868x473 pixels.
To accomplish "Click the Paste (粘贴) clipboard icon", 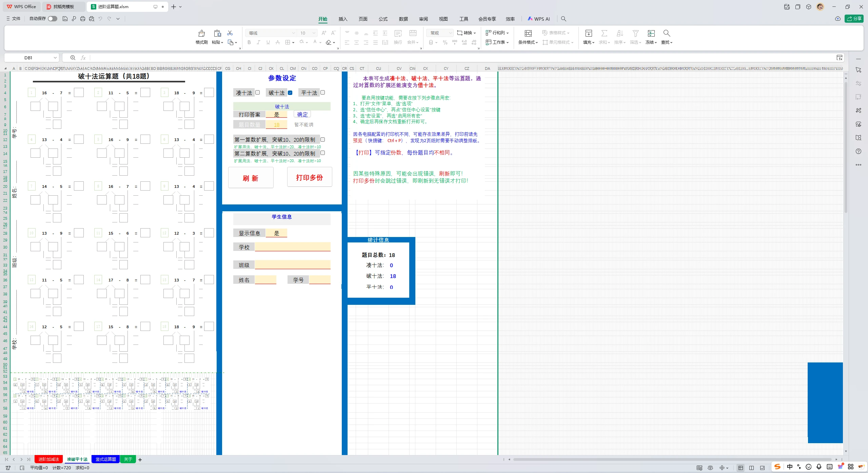I will 217,33.
